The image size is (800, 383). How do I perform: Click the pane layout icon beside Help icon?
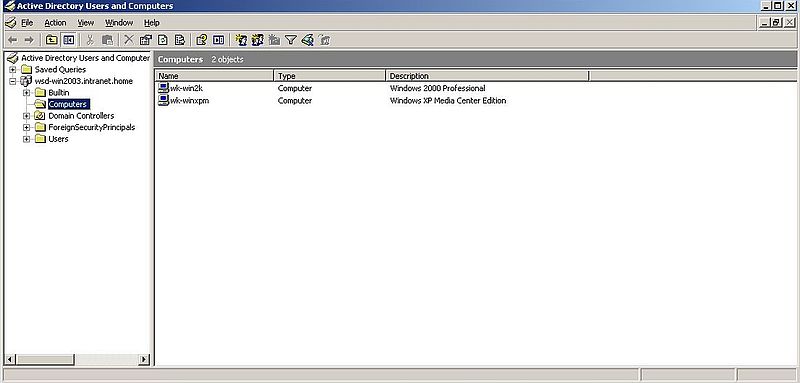[218, 40]
